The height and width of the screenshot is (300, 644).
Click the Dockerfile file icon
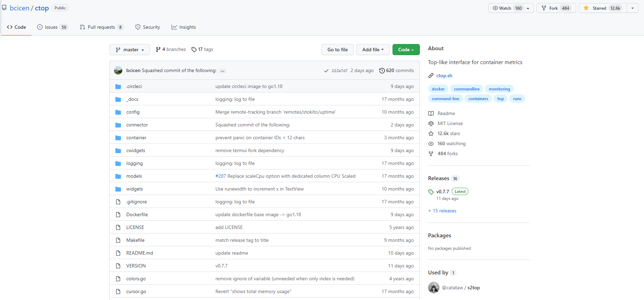click(x=118, y=215)
